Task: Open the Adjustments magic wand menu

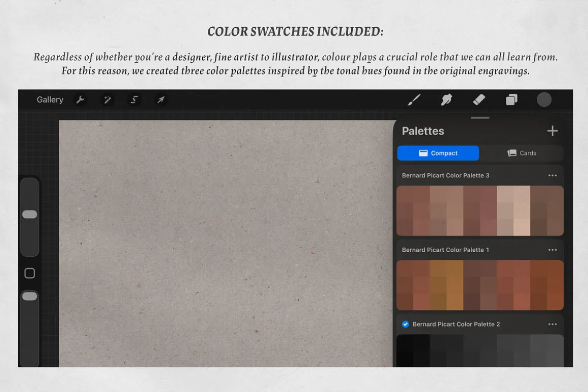Action: click(107, 100)
